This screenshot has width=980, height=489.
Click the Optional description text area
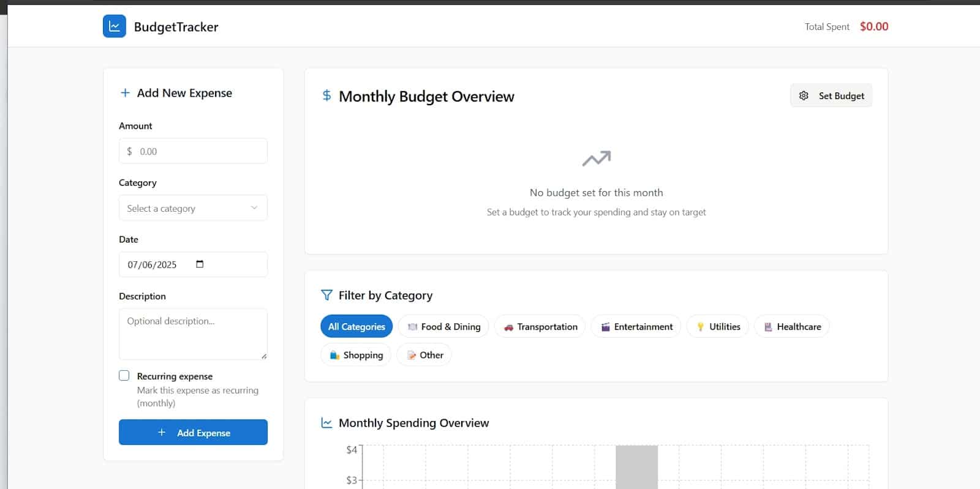(193, 334)
